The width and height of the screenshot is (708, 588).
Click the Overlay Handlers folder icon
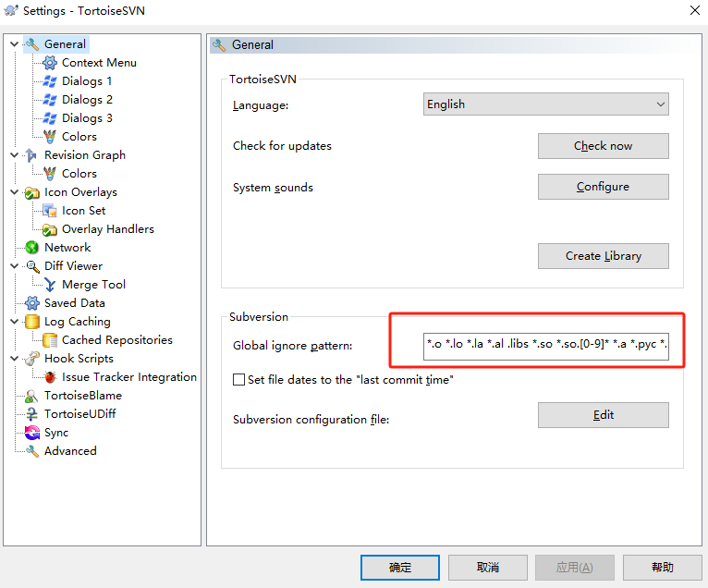[x=50, y=229]
